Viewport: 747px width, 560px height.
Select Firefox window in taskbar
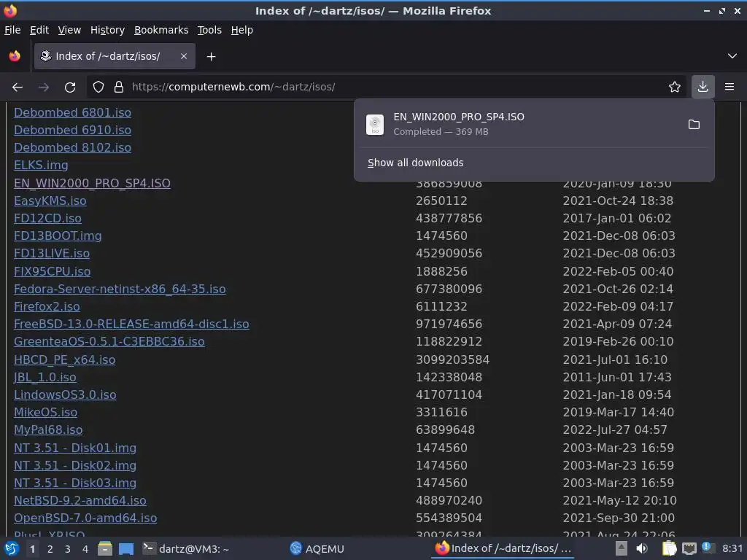click(503, 548)
